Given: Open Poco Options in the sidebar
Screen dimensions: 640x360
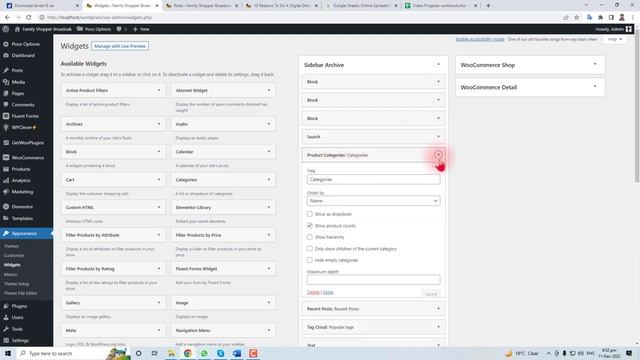Looking at the screenshot, I should 25,44.
